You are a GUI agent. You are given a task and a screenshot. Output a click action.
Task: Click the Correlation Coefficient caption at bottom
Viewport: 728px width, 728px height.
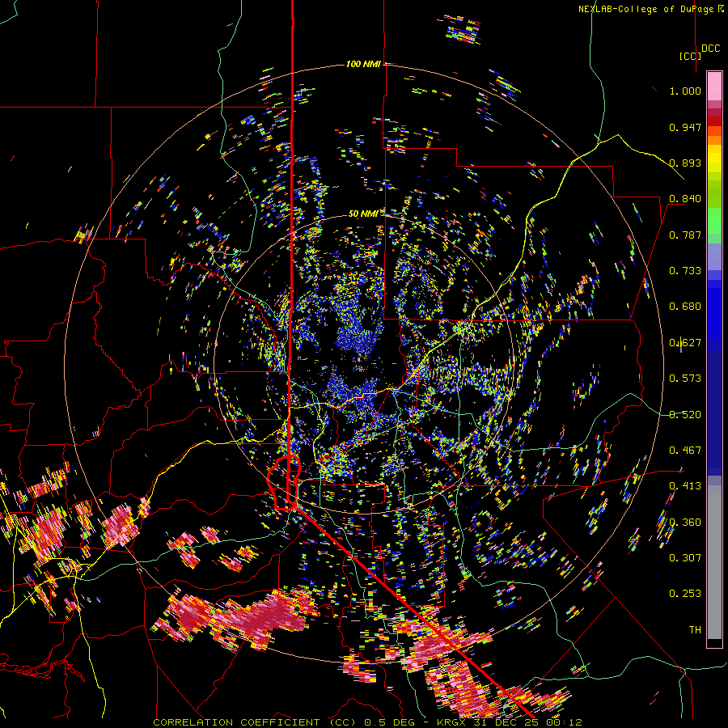click(x=367, y=722)
